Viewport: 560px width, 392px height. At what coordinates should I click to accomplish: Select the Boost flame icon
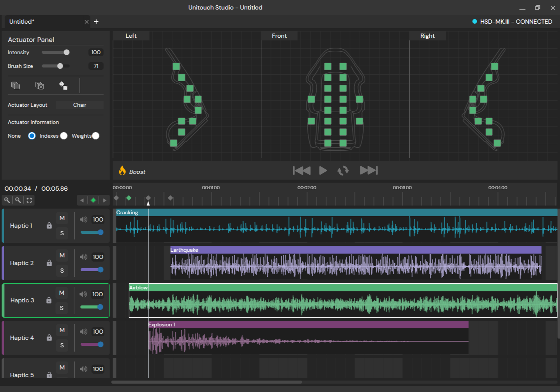click(x=122, y=171)
